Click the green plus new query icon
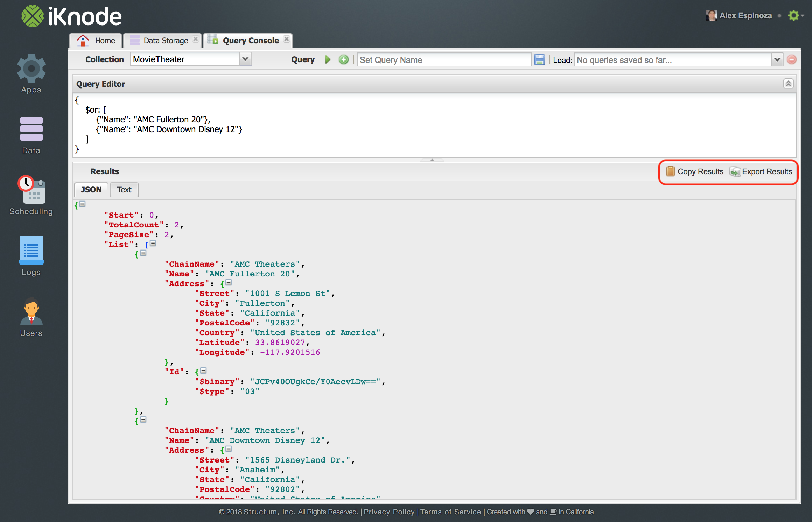This screenshot has height=522, width=812. pyautogui.click(x=344, y=60)
